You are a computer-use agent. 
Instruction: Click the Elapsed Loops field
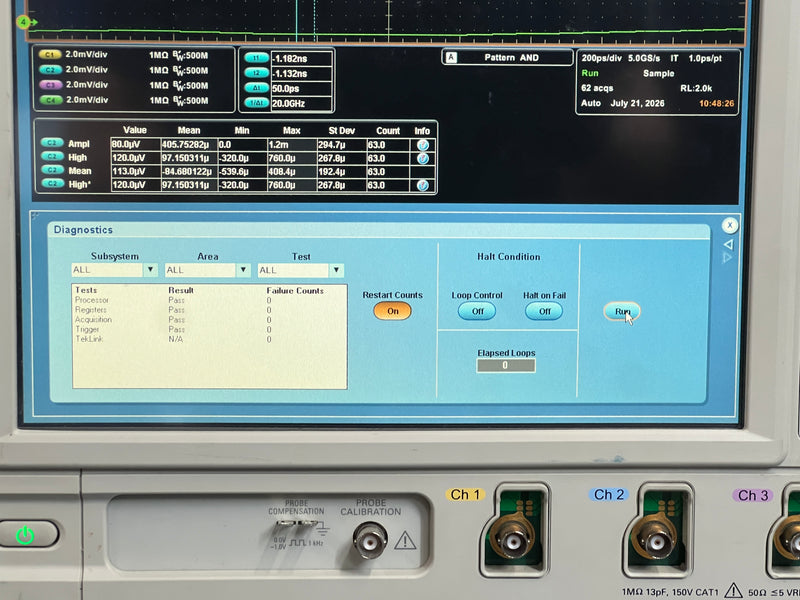coord(506,365)
